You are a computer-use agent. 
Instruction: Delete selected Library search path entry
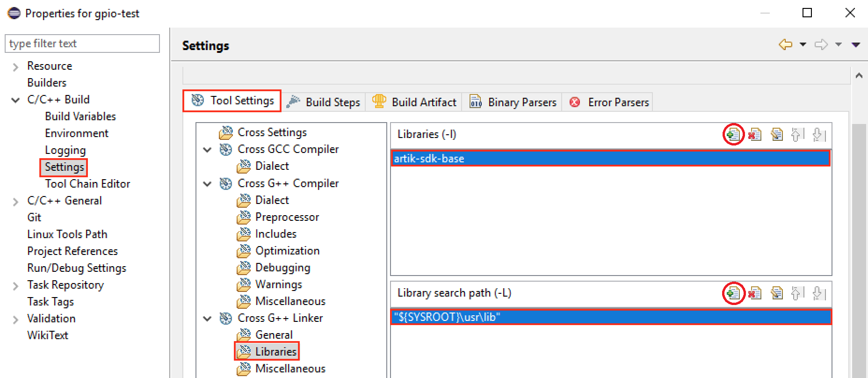tap(754, 293)
